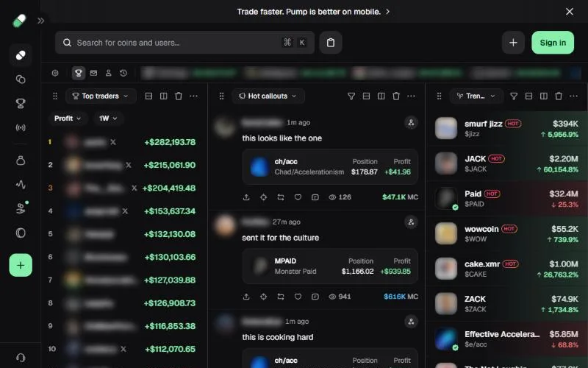Click the pump pill logo in sidebar corner
This screenshot has height=368, width=588.
click(x=20, y=21)
